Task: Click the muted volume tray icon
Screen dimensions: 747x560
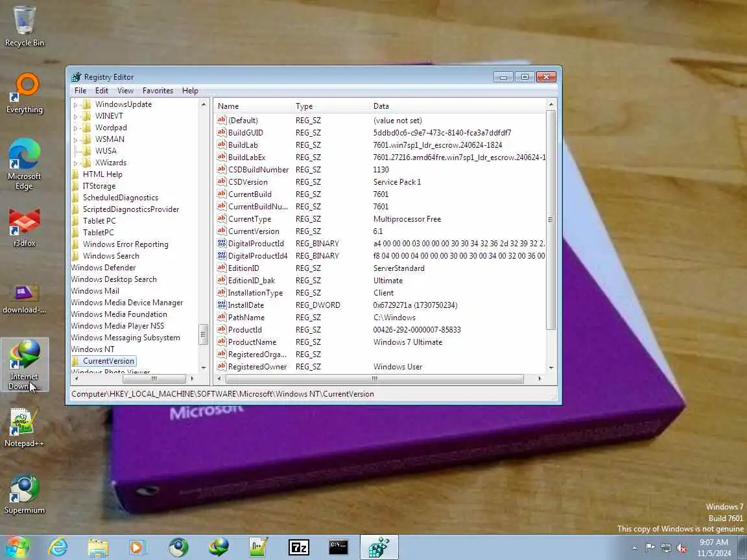Action: coord(682,548)
